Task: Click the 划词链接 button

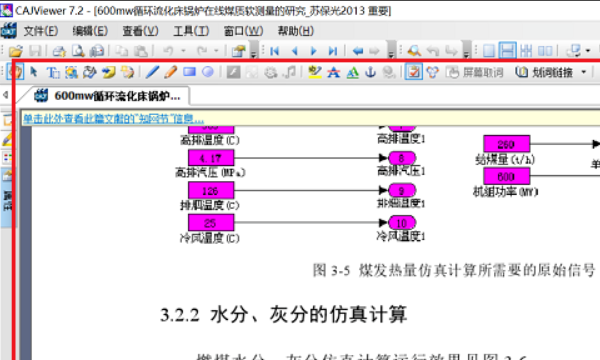Action: (x=544, y=72)
